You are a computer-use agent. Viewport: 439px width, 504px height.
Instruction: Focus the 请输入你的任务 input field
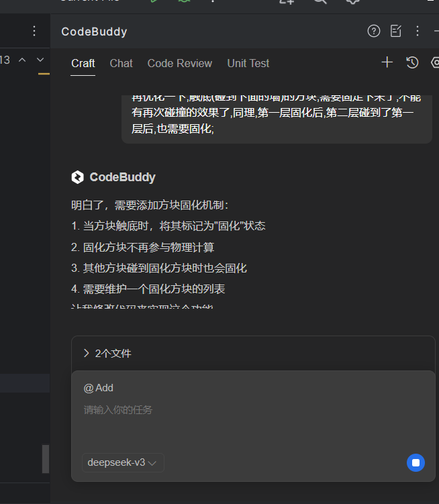(253, 410)
